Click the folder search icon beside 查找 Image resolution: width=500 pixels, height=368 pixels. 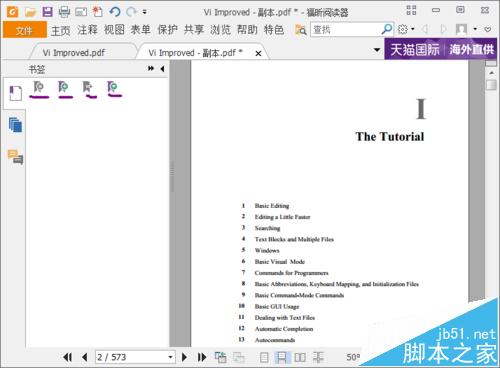point(301,30)
